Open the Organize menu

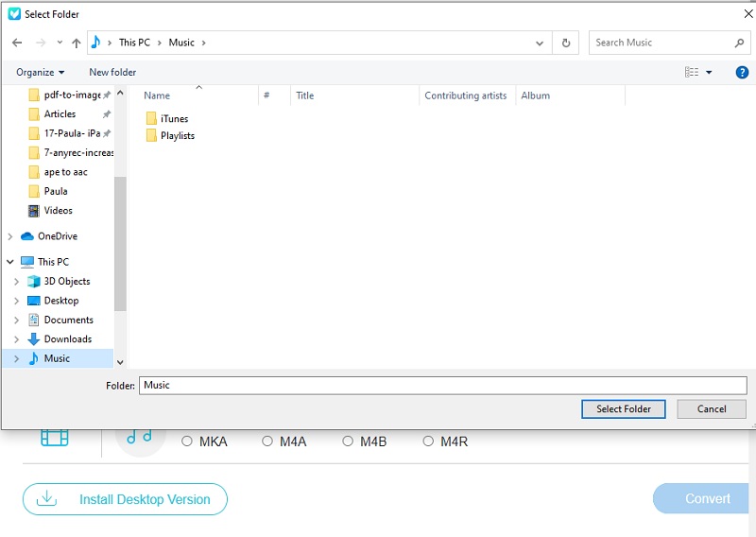(41, 72)
